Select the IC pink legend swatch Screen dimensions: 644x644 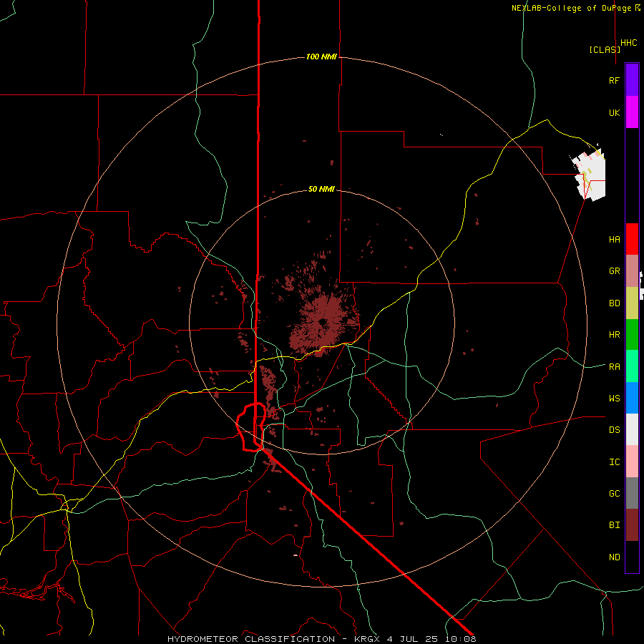(632, 462)
